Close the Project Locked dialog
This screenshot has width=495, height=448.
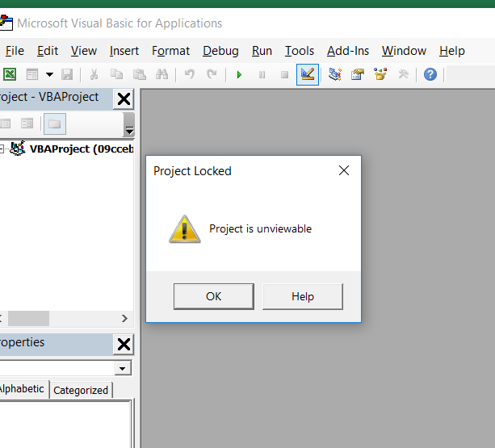pyautogui.click(x=344, y=170)
